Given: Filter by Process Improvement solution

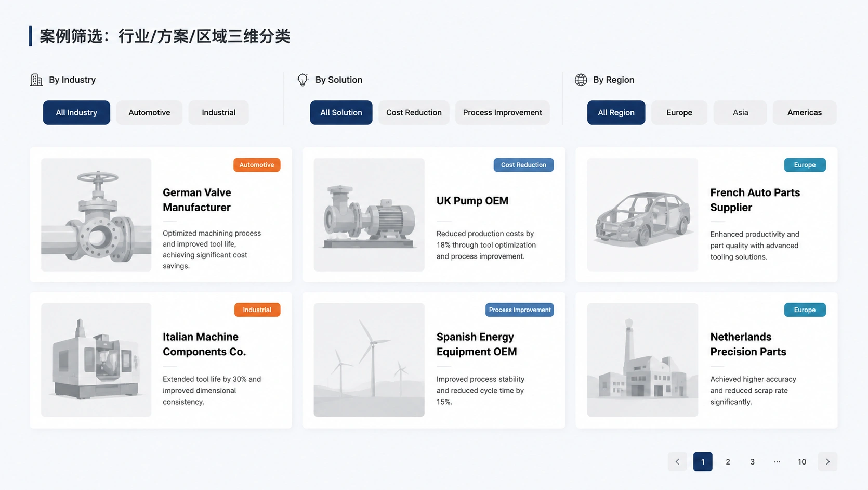Looking at the screenshot, I should (x=502, y=112).
